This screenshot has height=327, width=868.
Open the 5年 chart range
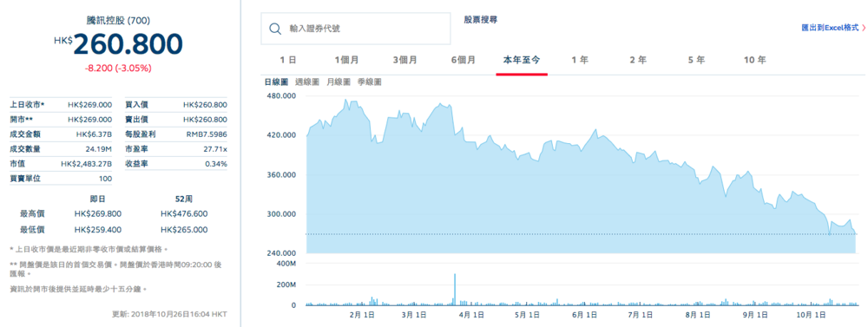point(696,61)
